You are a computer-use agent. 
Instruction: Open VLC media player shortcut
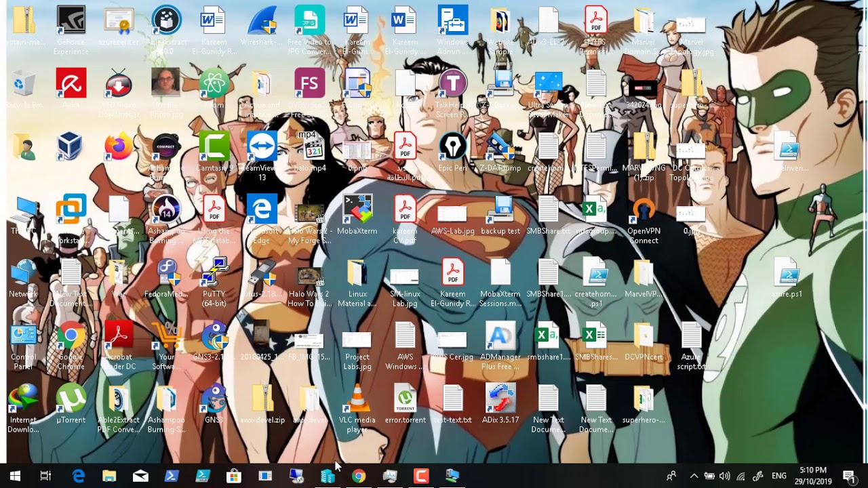click(357, 399)
